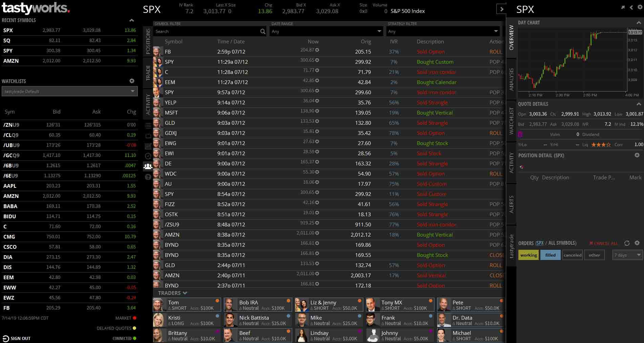Screen dimensions: 644x343
Task: Open the tastytrade sidebar tab
Action: 511,246
